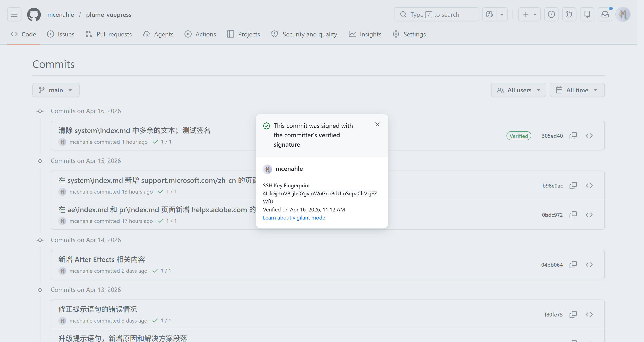The height and width of the screenshot is (342, 644).
Task: Open the main branch selector
Action: click(56, 90)
